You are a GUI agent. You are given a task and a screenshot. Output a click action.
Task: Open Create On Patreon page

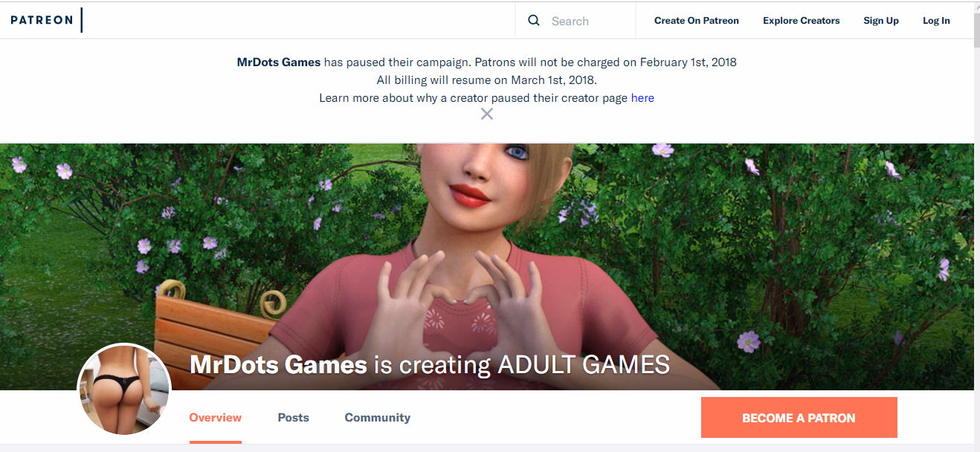[697, 21]
